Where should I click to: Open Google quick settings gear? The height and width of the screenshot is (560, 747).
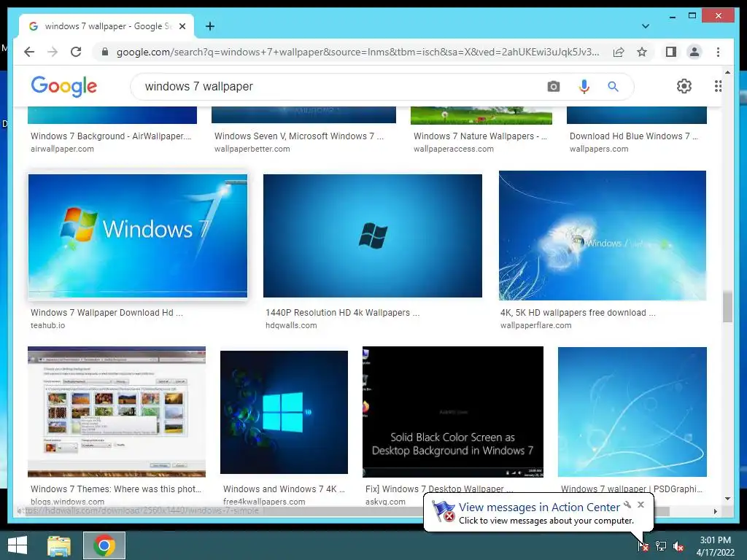pyautogui.click(x=684, y=86)
